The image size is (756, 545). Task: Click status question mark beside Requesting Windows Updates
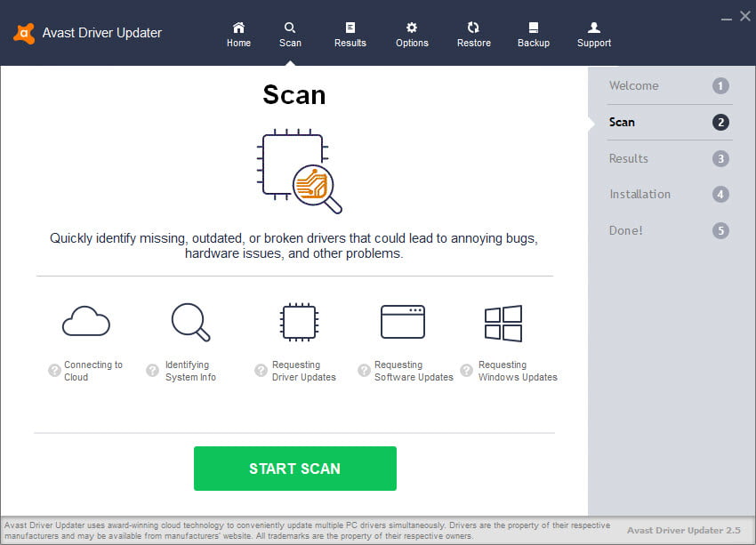466,370
